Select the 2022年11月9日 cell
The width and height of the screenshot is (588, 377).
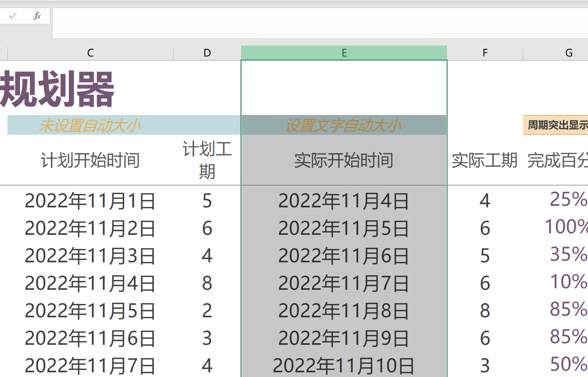coord(344,338)
